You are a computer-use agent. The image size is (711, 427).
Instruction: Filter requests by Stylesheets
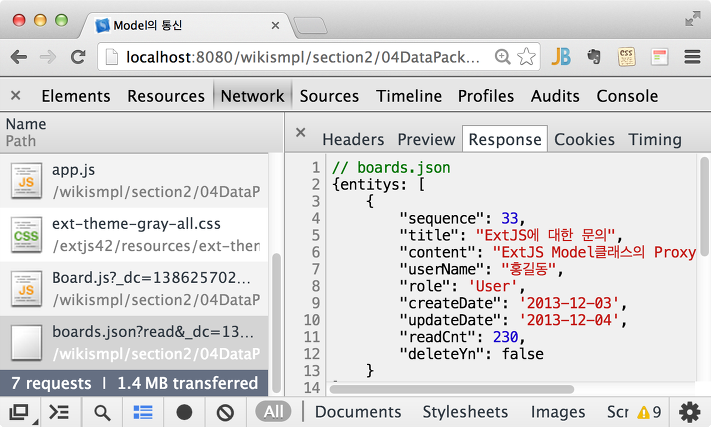coord(465,412)
